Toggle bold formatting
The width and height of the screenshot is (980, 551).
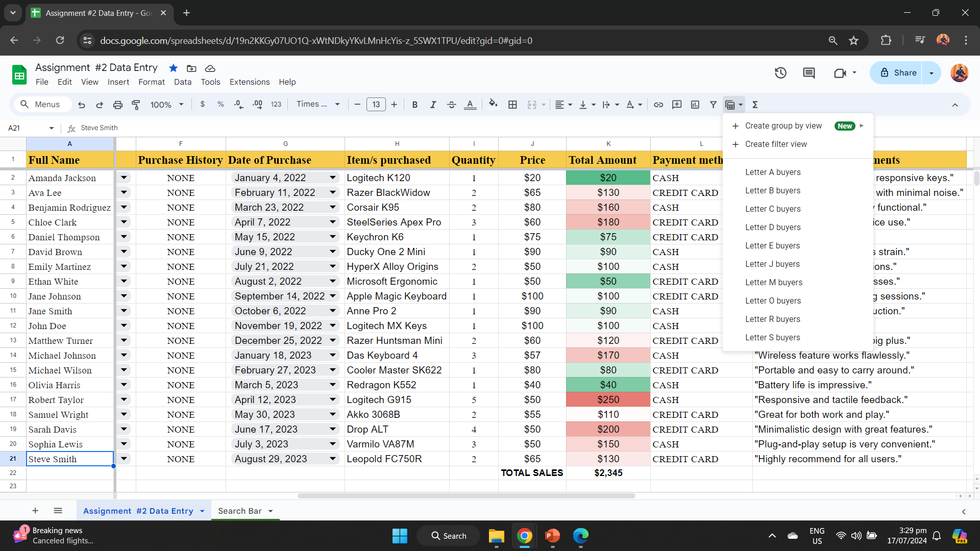point(414,105)
